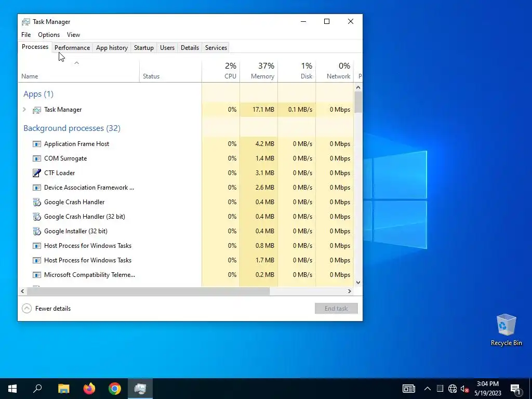
Task: Click the vertical scrollbar up arrow
Action: 358,87
